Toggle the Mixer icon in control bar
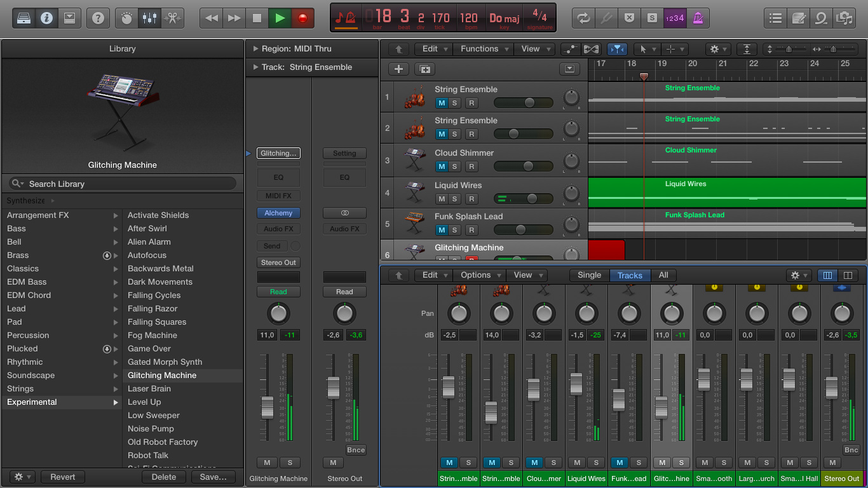Screen dimensions: 868x488 click(x=150, y=18)
